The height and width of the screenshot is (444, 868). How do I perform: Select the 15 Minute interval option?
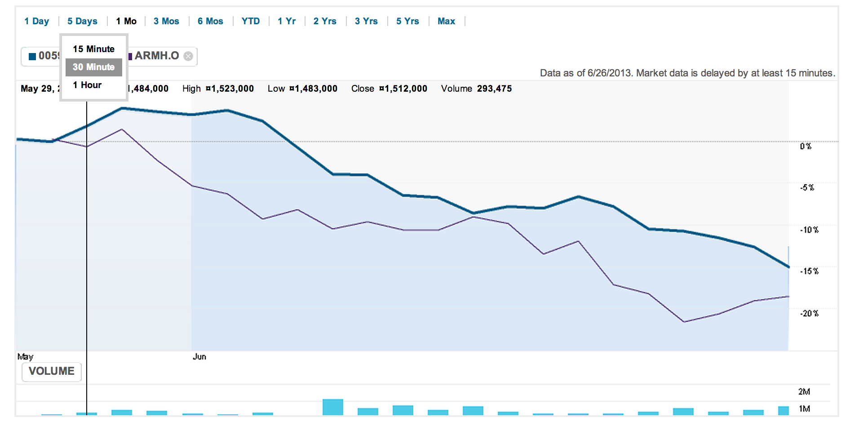pyautogui.click(x=93, y=49)
